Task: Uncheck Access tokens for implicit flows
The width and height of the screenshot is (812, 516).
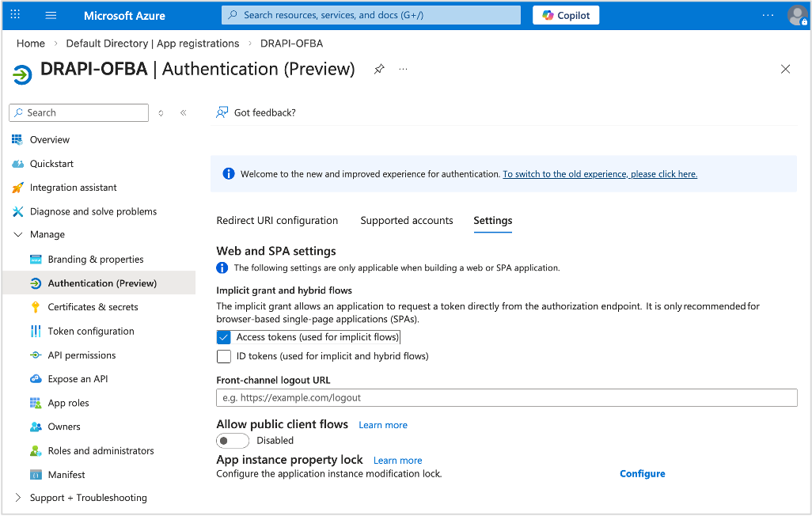Action: pyautogui.click(x=223, y=336)
